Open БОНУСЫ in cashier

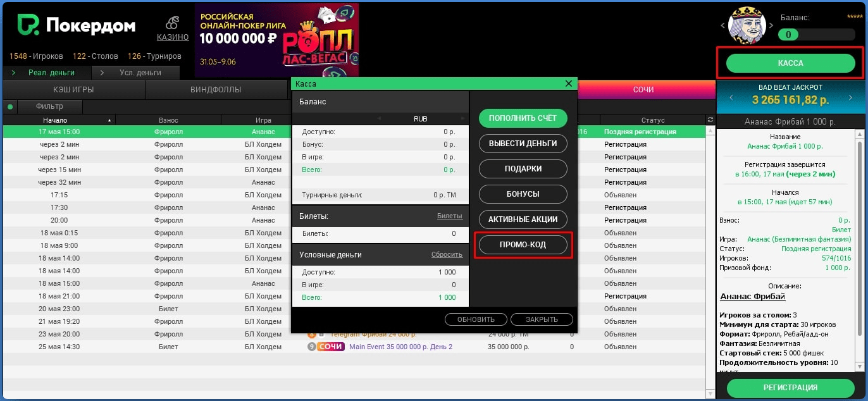point(523,194)
